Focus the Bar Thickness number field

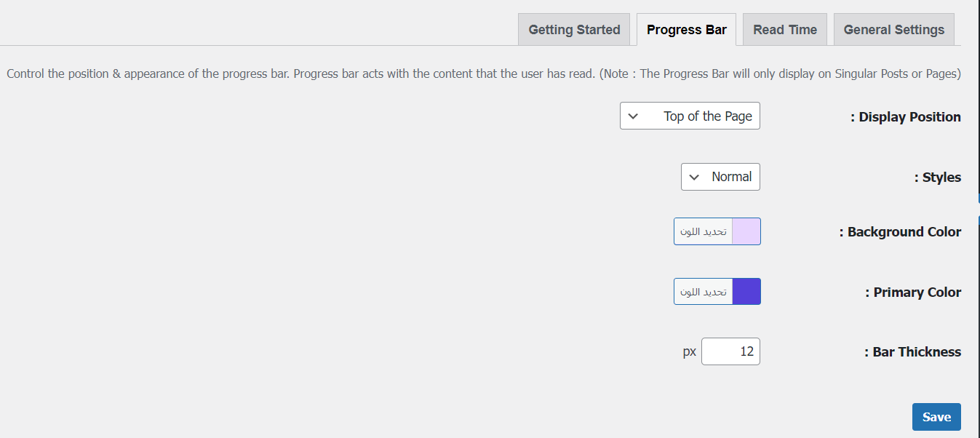[730, 351]
